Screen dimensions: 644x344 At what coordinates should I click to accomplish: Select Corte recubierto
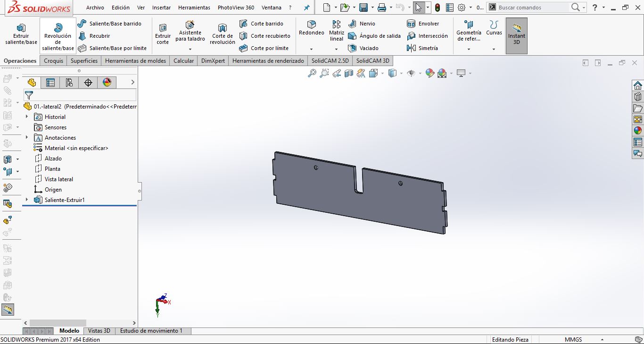point(264,36)
